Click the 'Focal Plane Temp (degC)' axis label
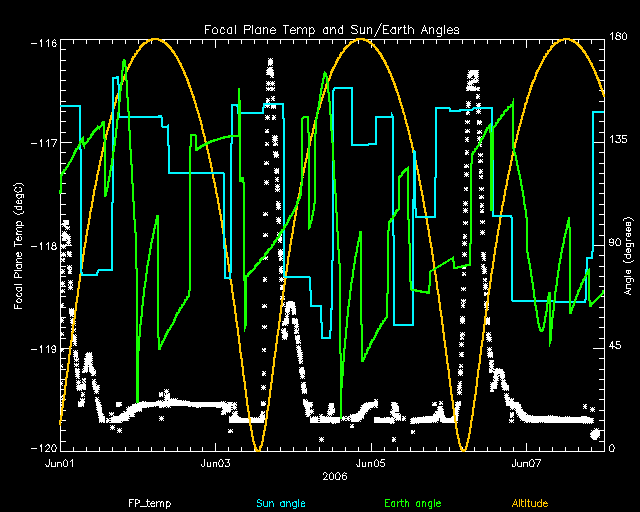The width and height of the screenshot is (640, 512). click(x=20, y=245)
